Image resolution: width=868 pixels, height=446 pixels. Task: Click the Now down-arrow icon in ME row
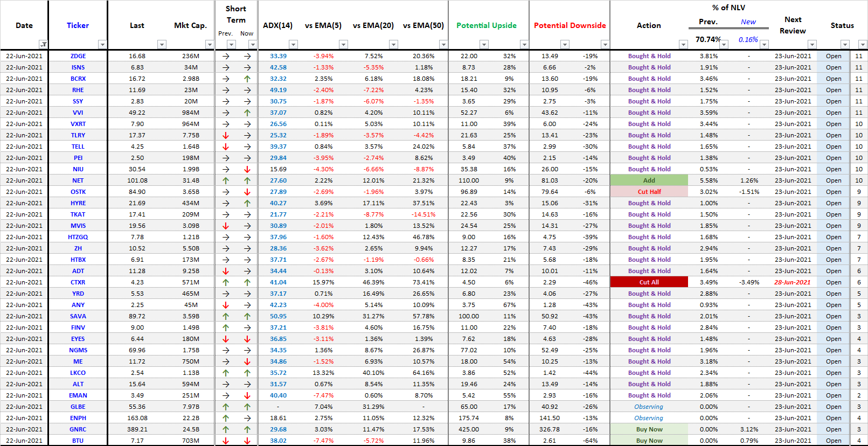point(247,361)
